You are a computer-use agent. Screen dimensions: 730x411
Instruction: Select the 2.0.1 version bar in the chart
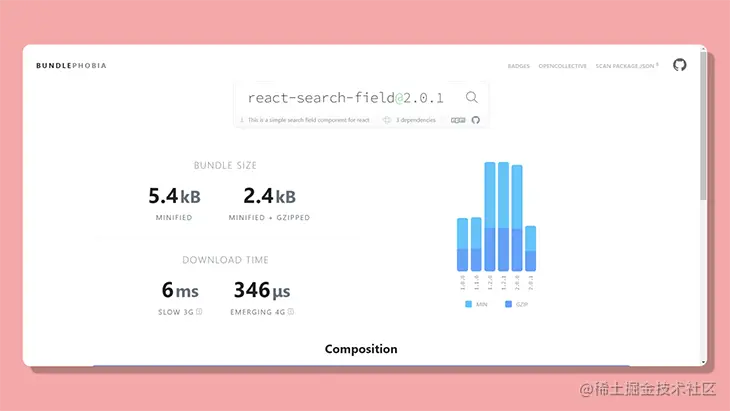click(x=531, y=248)
